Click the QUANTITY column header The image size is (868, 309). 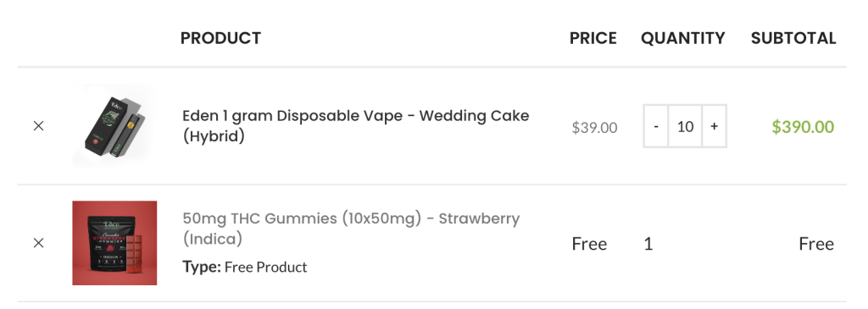[x=683, y=38]
